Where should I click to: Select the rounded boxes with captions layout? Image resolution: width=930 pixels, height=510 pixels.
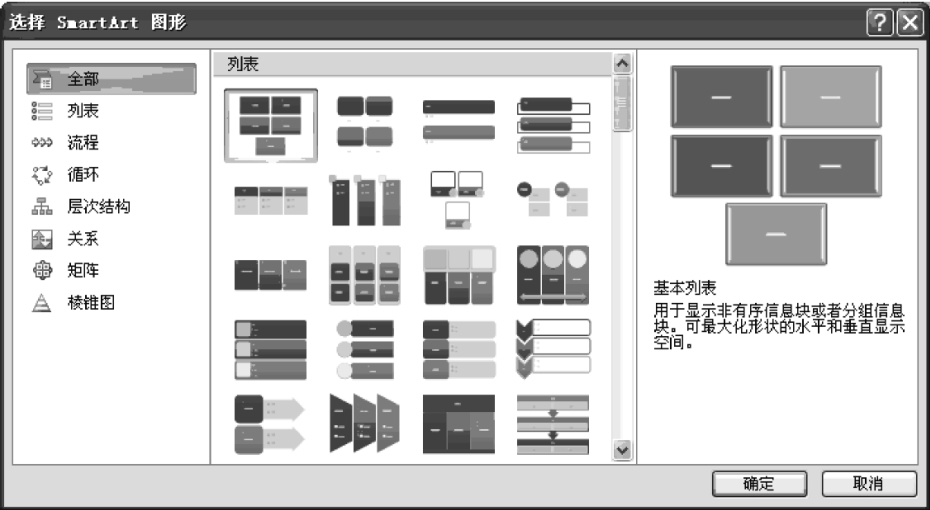tap(364, 125)
